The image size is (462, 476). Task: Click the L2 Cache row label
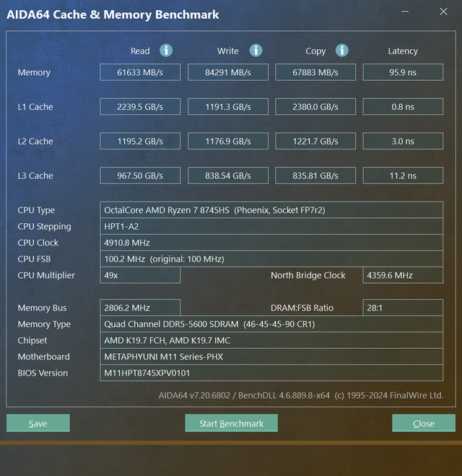[35, 141]
